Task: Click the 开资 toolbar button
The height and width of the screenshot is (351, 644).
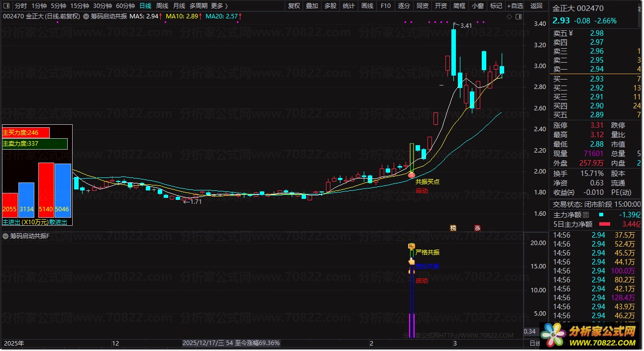Action: pos(441,6)
